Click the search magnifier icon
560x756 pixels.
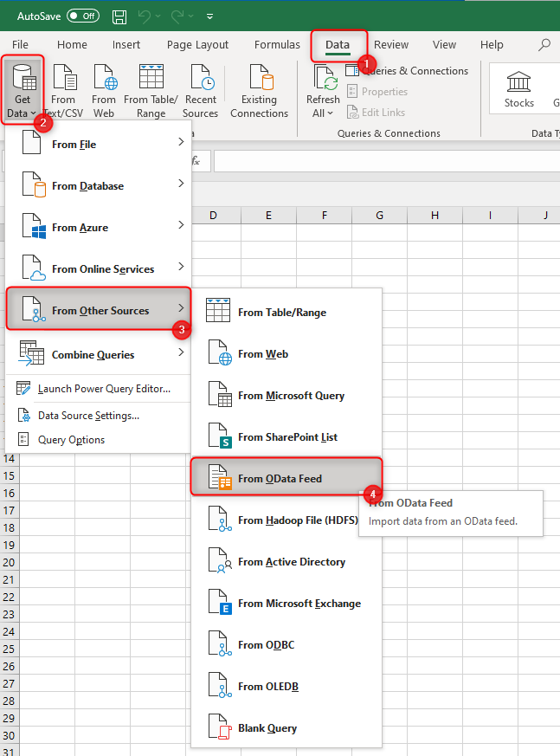click(544, 45)
